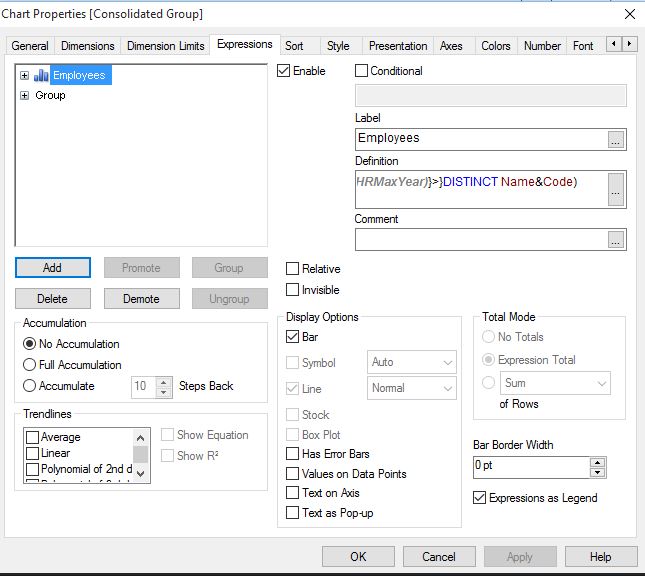Check Has Error Bars option
645x576 pixels.
tap(292, 454)
